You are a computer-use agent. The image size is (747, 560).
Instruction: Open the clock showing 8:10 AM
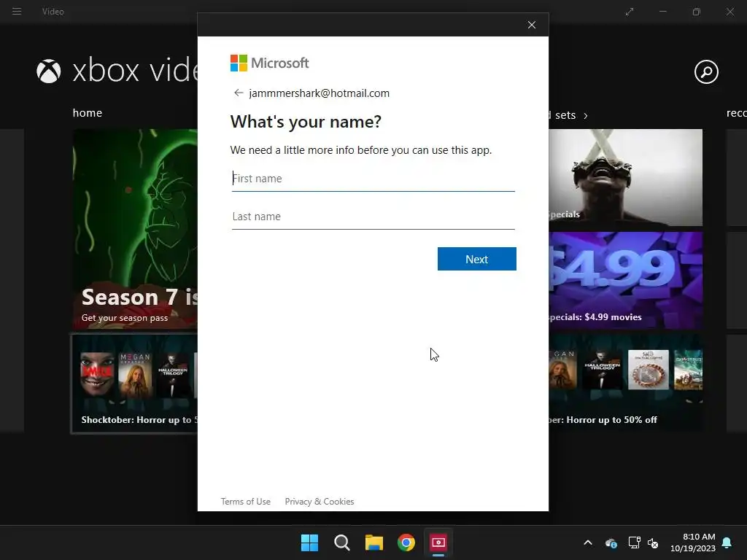point(693,542)
